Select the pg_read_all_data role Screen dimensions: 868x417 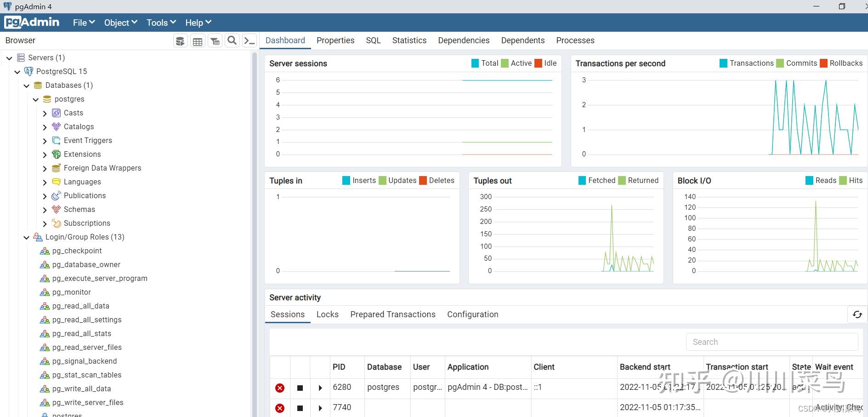[x=80, y=306]
